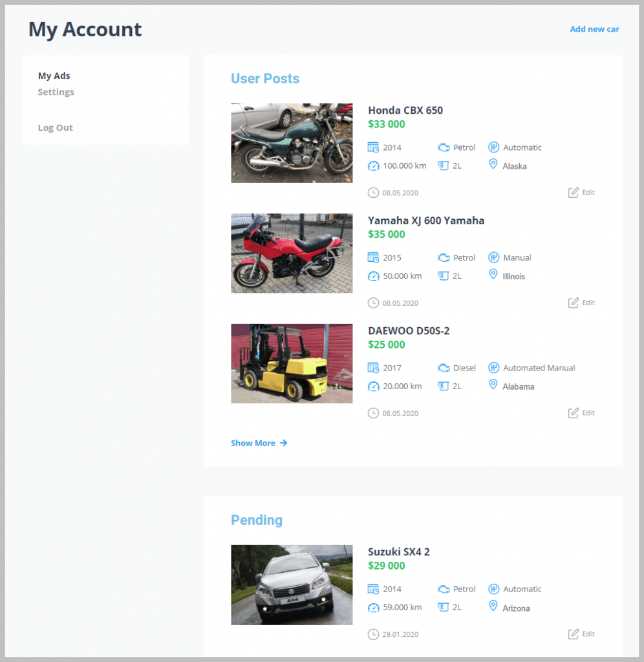Viewport: 644px width, 662px height.
Task: Switch to the Settings section
Action: coord(56,92)
